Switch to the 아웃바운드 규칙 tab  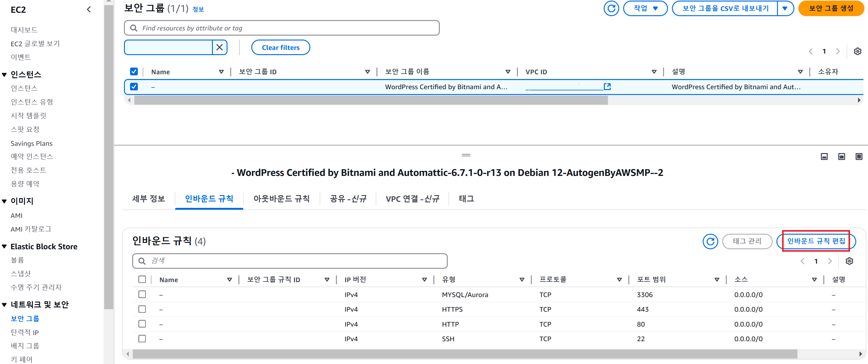pos(281,199)
